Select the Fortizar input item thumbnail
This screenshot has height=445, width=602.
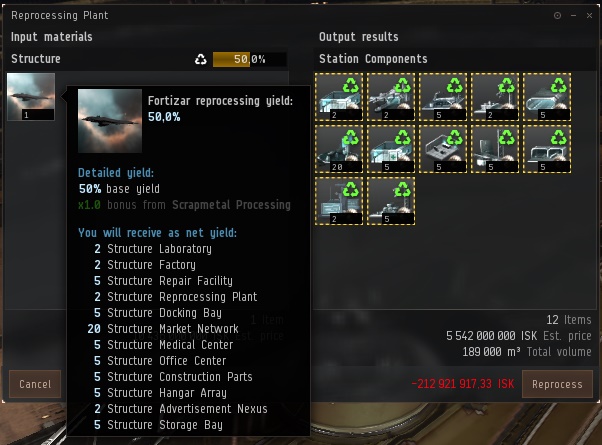click(x=31, y=97)
